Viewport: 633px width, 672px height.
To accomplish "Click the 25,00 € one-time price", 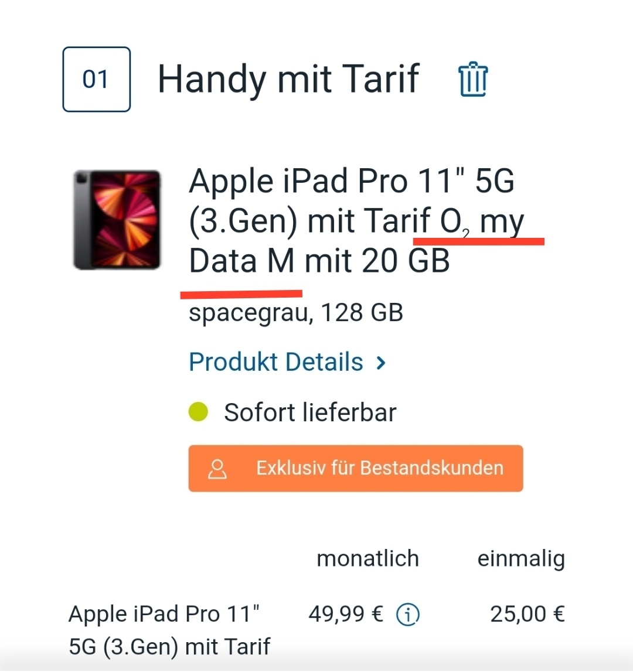I will pos(527,614).
